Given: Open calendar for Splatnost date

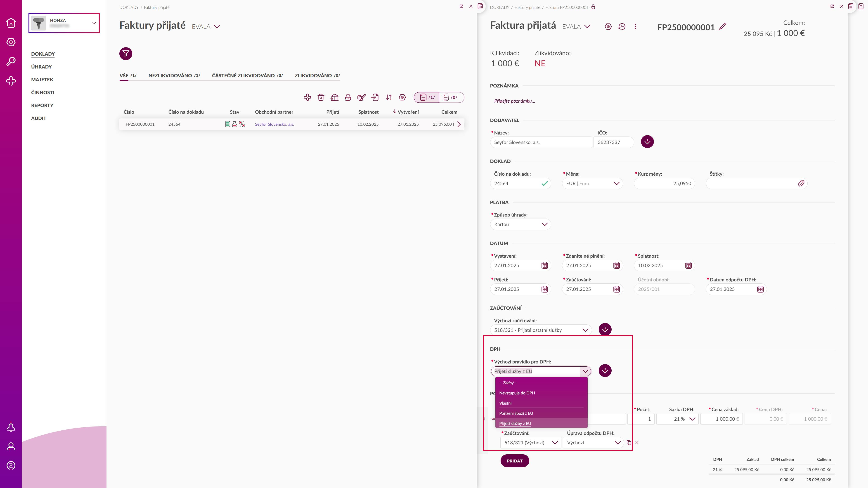Looking at the screenshot, I should point(688,265).
